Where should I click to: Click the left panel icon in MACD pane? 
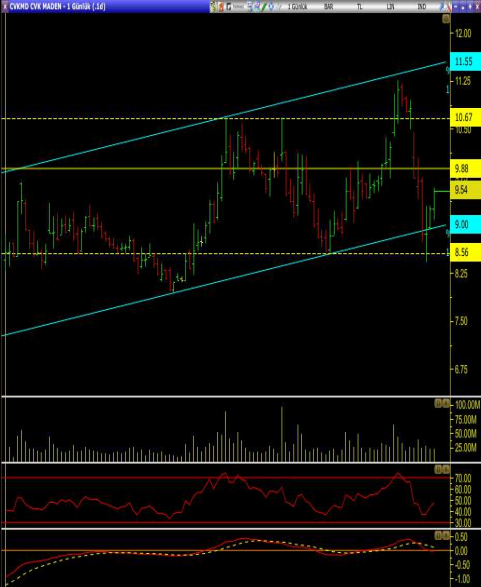(x=438, y=535)
